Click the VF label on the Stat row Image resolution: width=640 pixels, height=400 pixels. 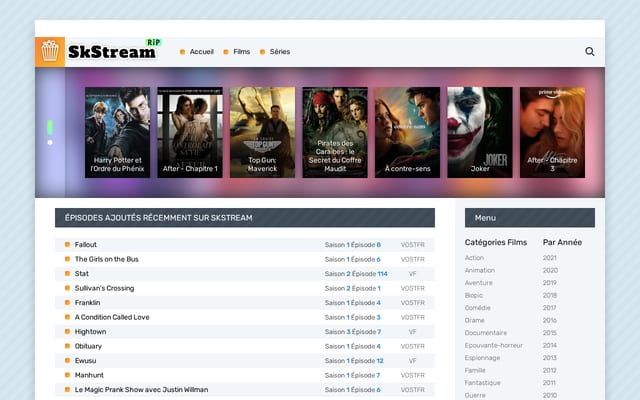pos(412,273)
